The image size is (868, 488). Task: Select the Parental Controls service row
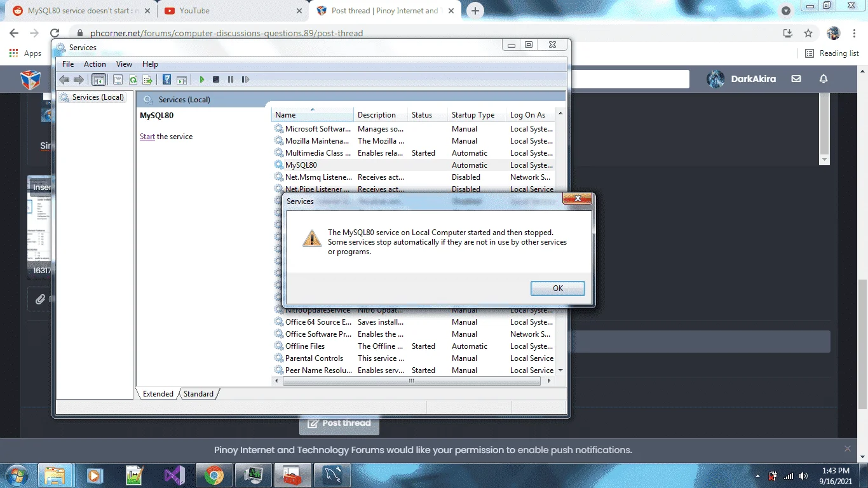point(414,358)
